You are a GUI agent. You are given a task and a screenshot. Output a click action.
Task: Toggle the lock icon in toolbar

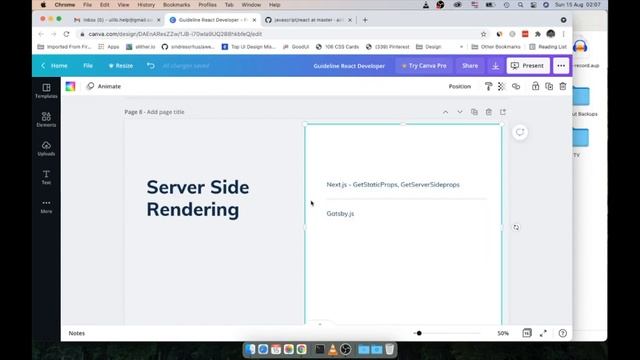pos(535,86)
